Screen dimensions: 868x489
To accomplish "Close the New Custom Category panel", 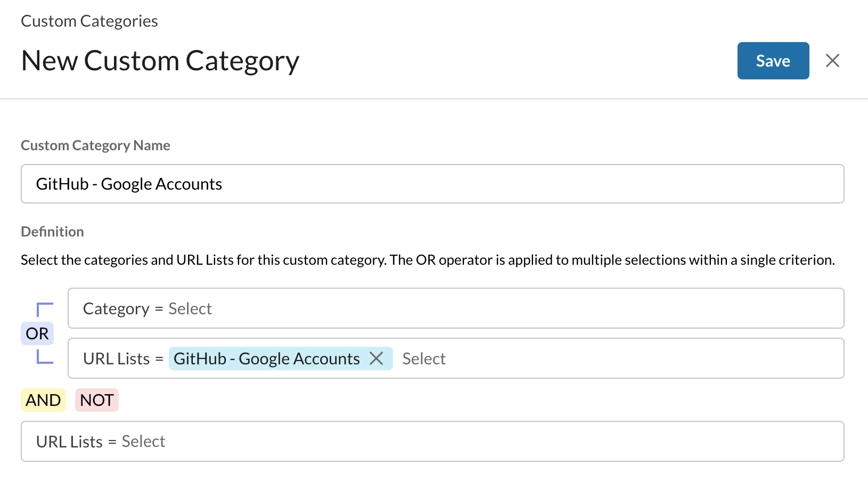I will point(832,61).
